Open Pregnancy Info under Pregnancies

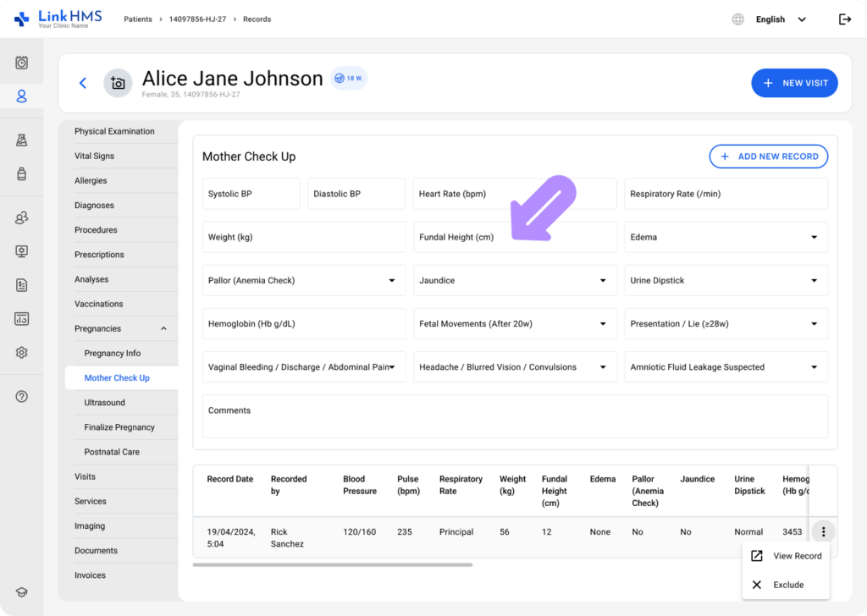pos(113,353)
